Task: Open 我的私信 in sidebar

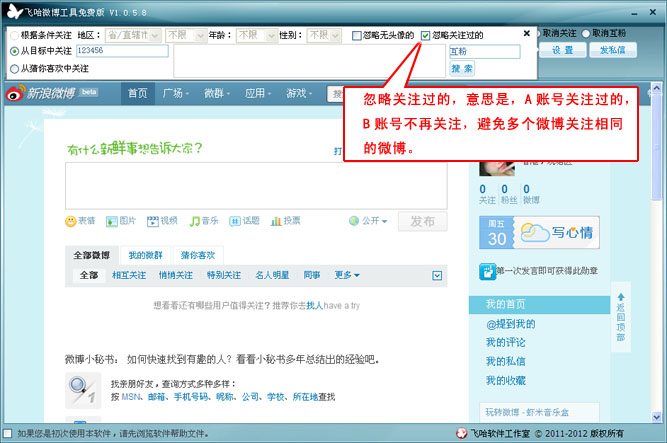Action: pos(505,361)
